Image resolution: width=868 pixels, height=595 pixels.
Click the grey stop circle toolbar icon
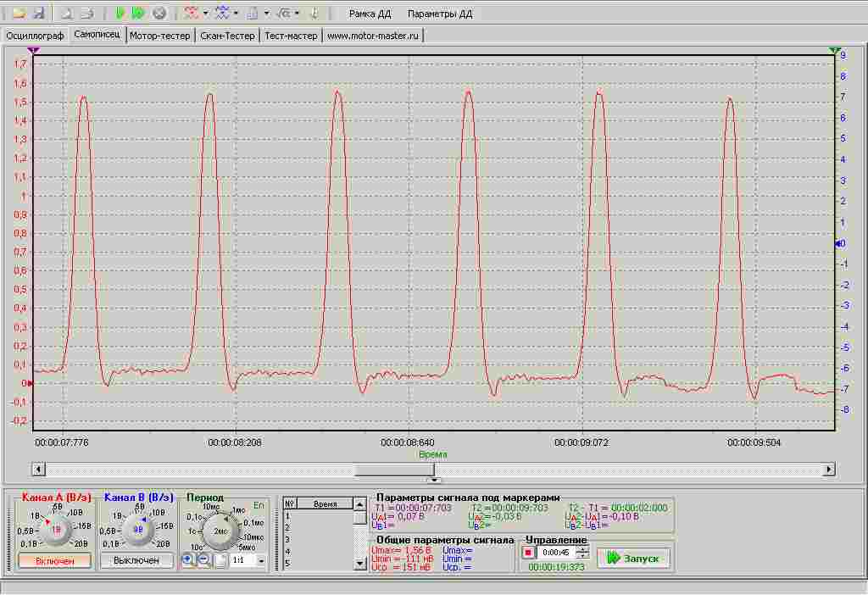click(159, 14)
